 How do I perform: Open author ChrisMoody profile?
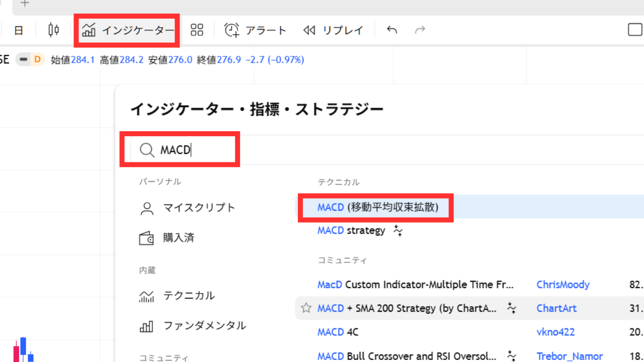coord(563,285)
